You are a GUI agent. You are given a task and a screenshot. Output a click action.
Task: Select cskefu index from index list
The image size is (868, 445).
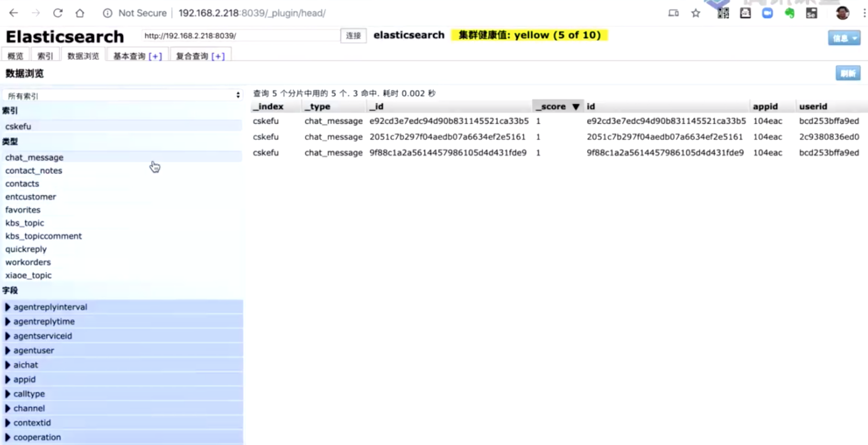point(18,126)
